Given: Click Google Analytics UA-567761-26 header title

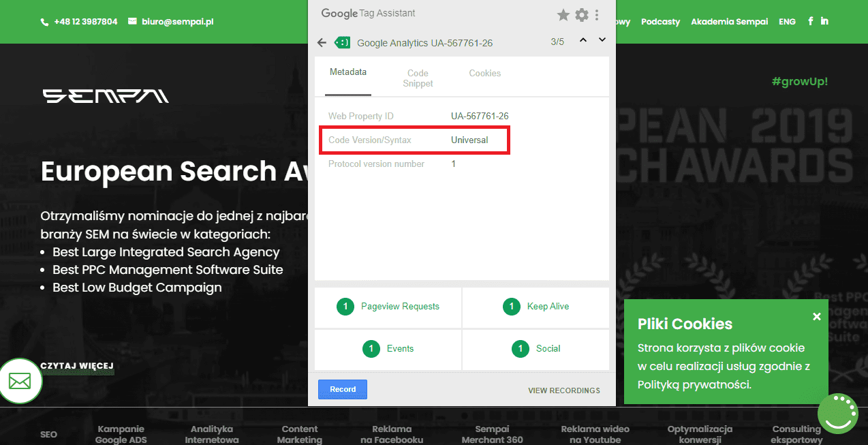Looking at the screenshot, I should tap(424, 43).
